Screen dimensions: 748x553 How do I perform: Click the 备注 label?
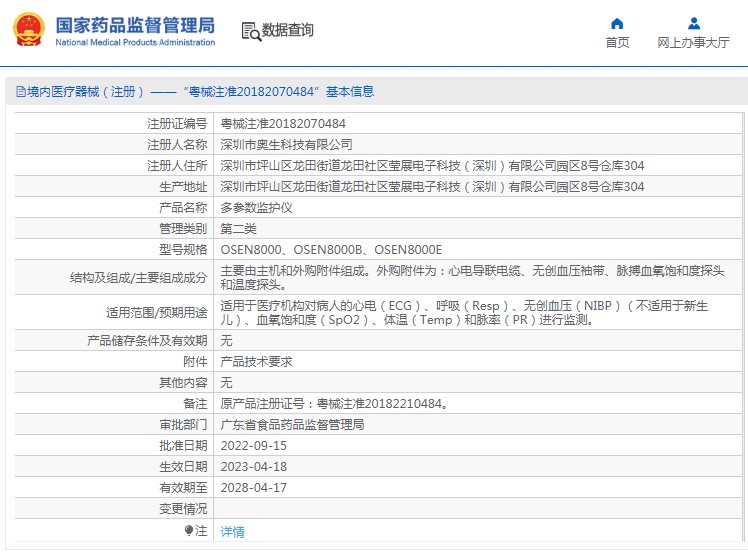pyautogui.click(x=195, y=404)
